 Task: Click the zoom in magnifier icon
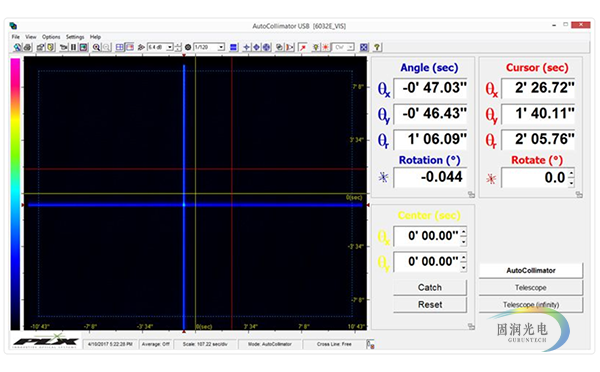tap(96, 47)
